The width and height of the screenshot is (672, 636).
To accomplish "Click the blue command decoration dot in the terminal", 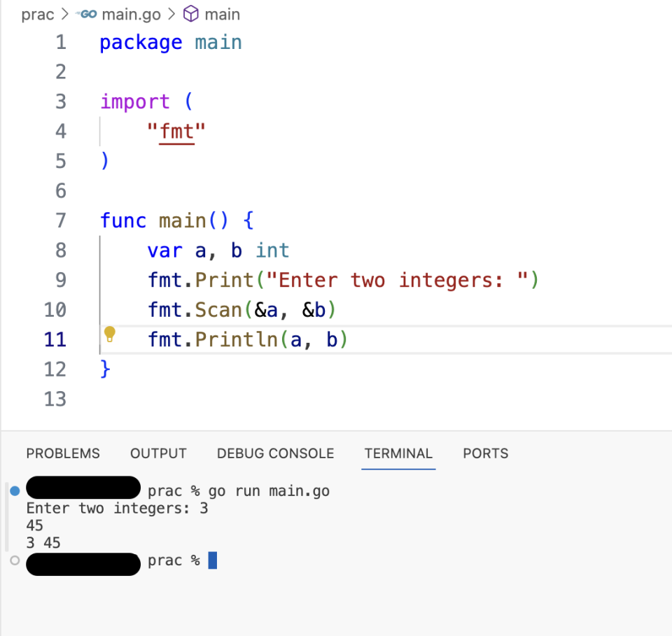I will [x=15, y=490].
